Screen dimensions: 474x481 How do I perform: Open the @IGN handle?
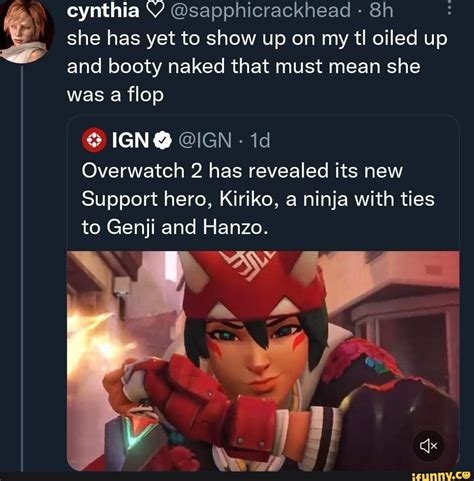pos(205,140)
